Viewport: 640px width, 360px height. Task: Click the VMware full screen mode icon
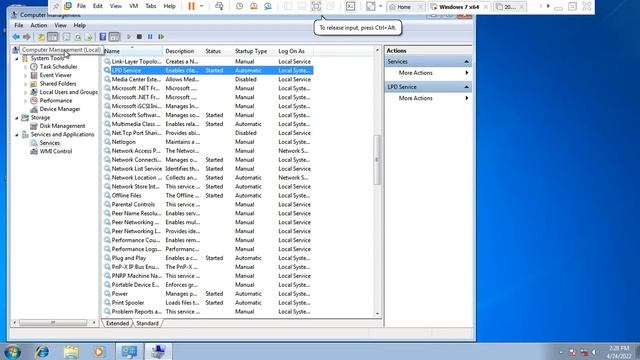[x=316, y=6]
